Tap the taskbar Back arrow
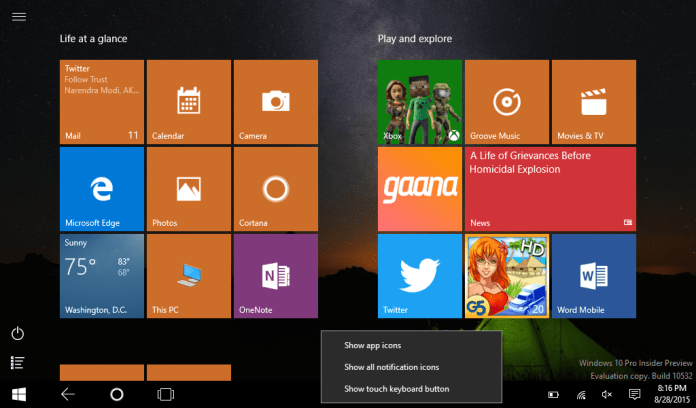Image resolution: width=696 pixels, height=408 pixels. point(68,394)
